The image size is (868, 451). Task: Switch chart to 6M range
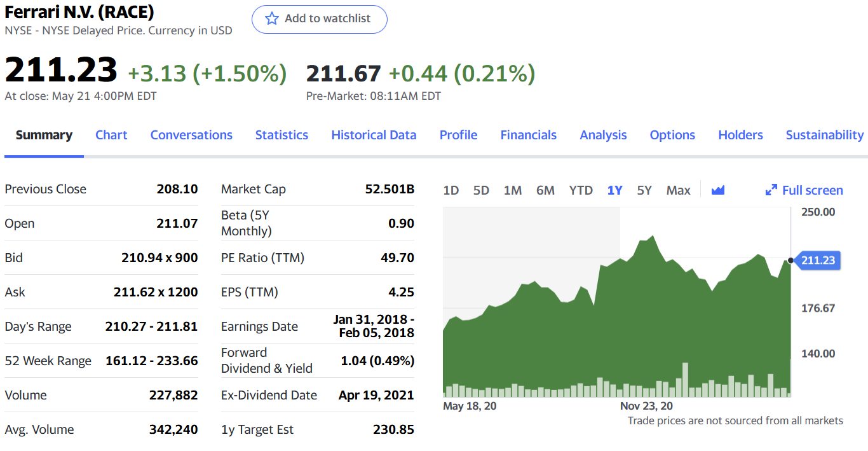click(x=545, y=190)
